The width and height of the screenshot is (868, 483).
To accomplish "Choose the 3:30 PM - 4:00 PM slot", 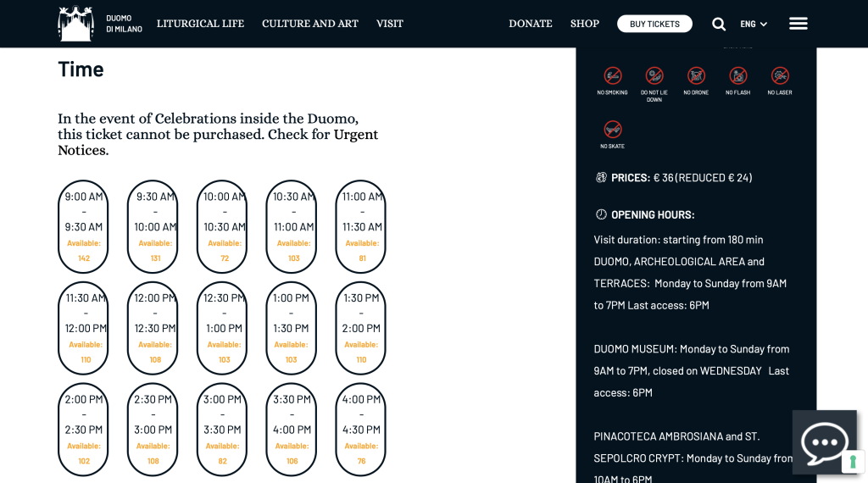I will [292, 430].
